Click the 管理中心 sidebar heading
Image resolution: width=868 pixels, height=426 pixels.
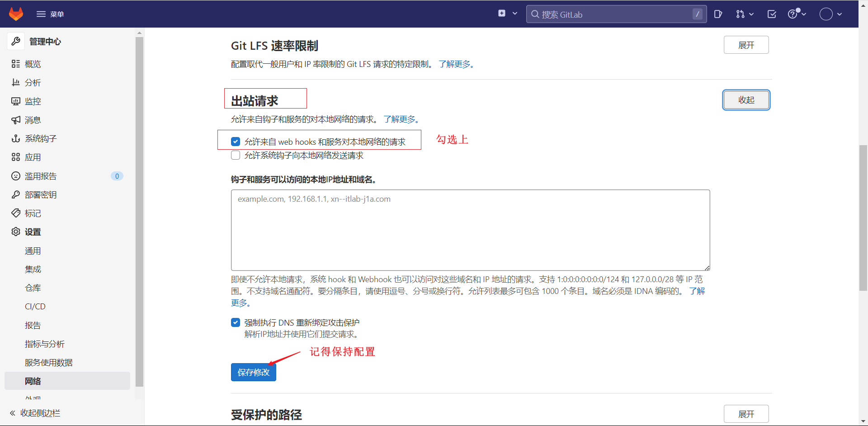pos(45,42)
